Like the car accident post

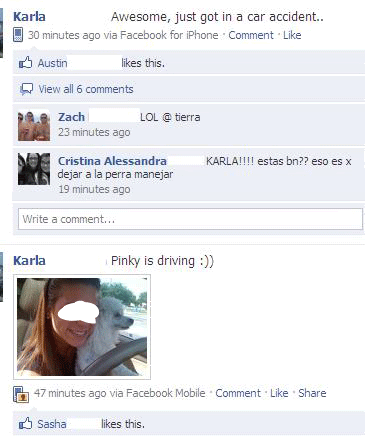tap(292, 35)
